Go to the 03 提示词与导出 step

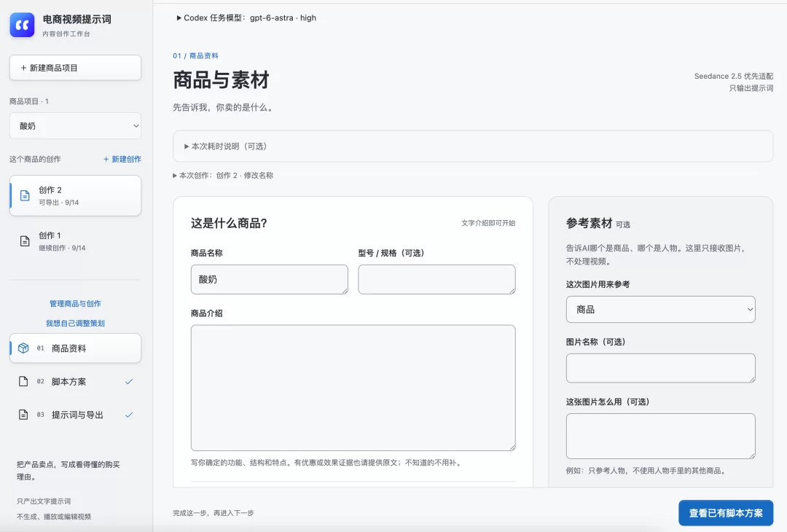pos(75,415)
